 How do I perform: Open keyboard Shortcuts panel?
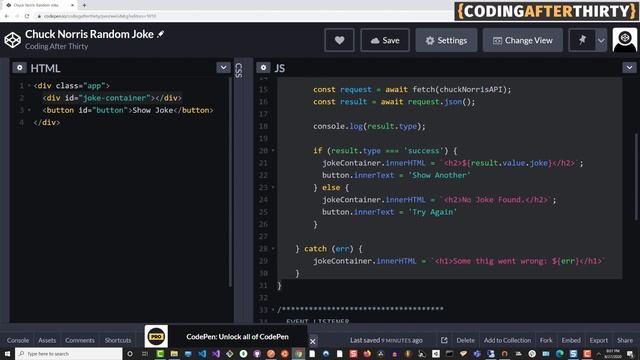[118, 340]
